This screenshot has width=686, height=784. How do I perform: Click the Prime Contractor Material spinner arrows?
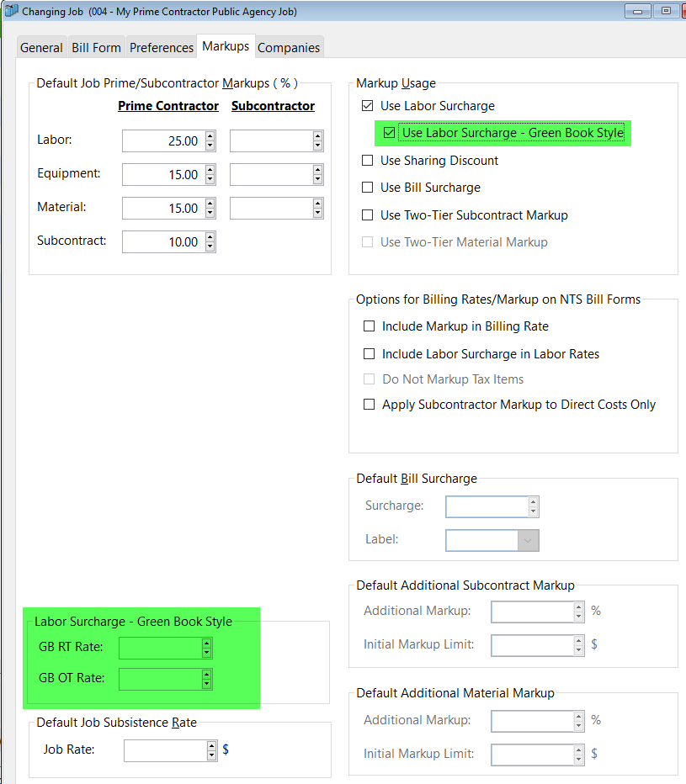(x=210, y=208)
